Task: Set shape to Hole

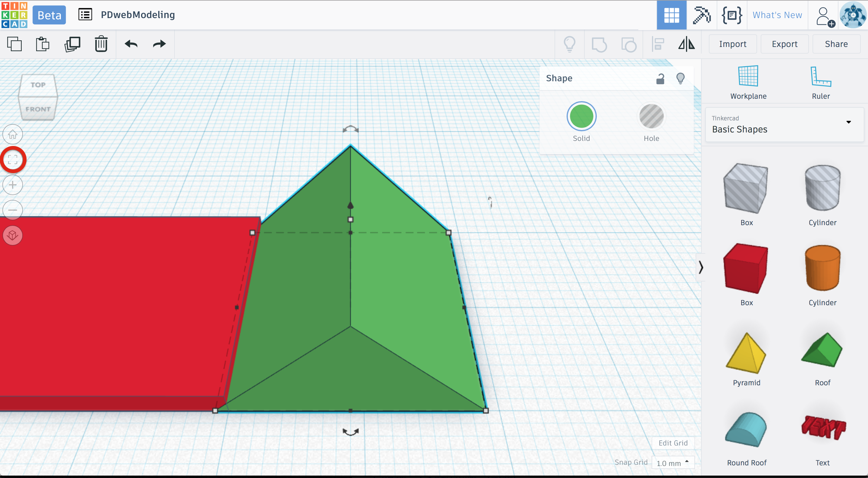Action: coord(651,116)
